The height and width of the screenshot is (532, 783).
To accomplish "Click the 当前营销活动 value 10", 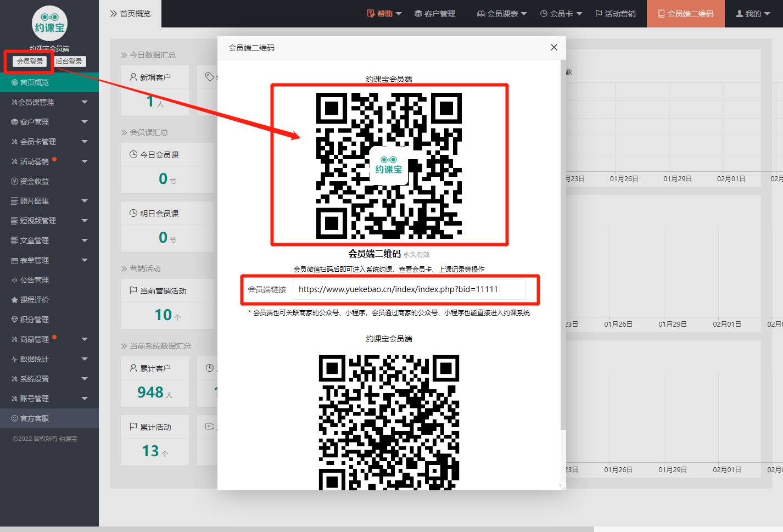I will [x=164, y=315].
